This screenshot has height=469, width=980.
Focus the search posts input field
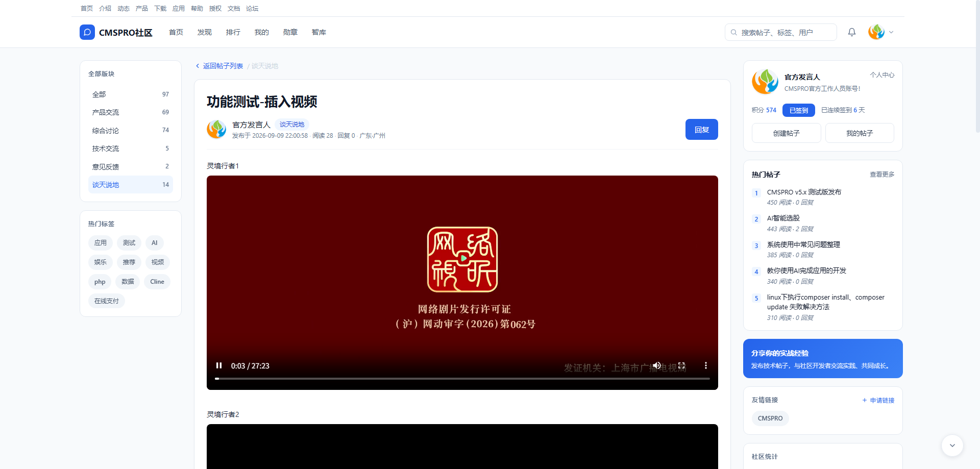tap(781, 32)
